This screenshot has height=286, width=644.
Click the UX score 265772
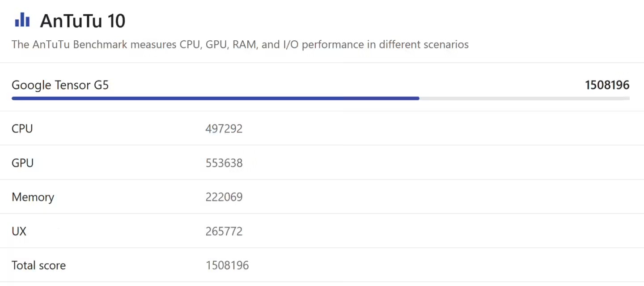click(x=224, y=231)
